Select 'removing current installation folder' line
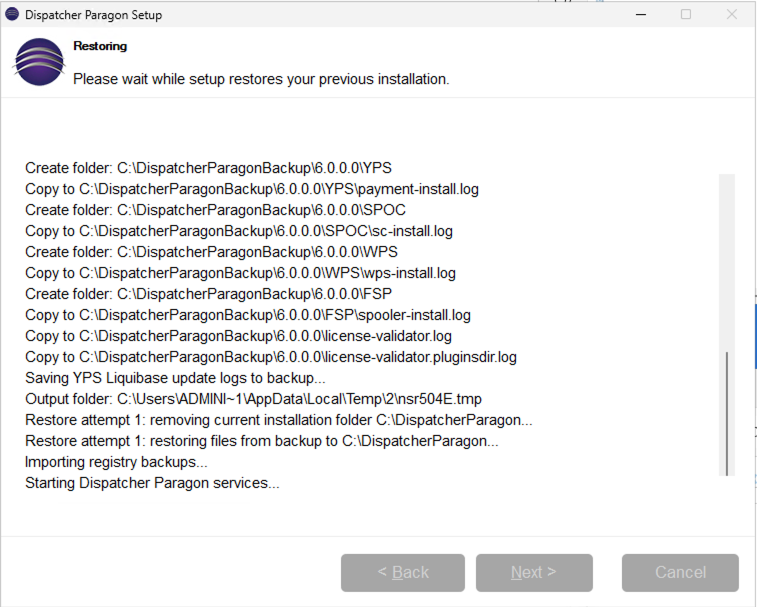Image resolution: width=757 pixels, height=607 pixels. click(x=279, y=420)
